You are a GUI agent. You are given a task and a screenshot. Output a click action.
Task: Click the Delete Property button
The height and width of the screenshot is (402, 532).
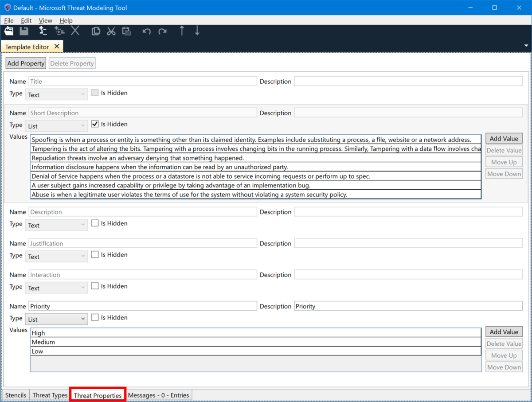pos(72,63)
